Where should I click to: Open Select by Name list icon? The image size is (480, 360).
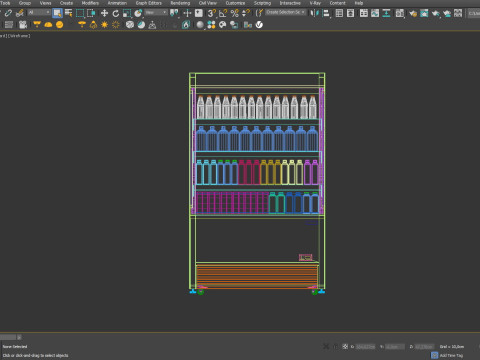tap(69, 13)
